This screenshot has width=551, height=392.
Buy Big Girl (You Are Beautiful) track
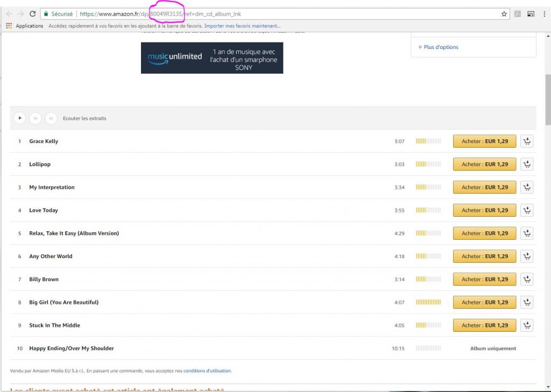pos(484,302)
